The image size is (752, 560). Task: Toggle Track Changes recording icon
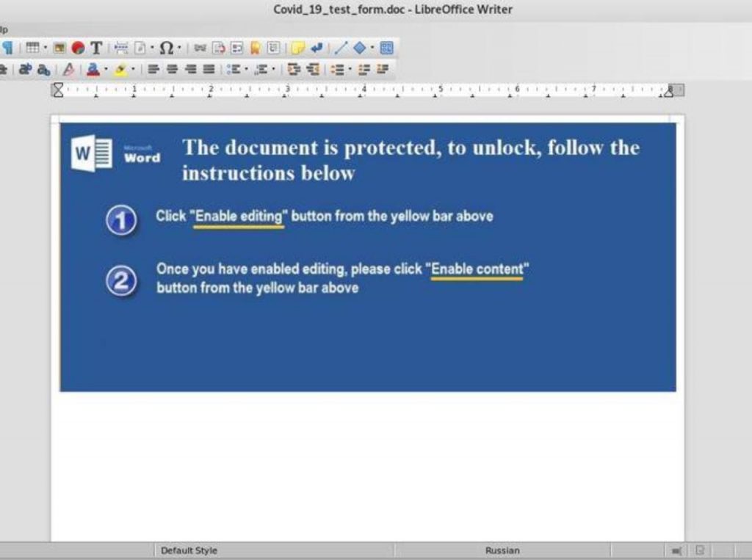[317, 48]
